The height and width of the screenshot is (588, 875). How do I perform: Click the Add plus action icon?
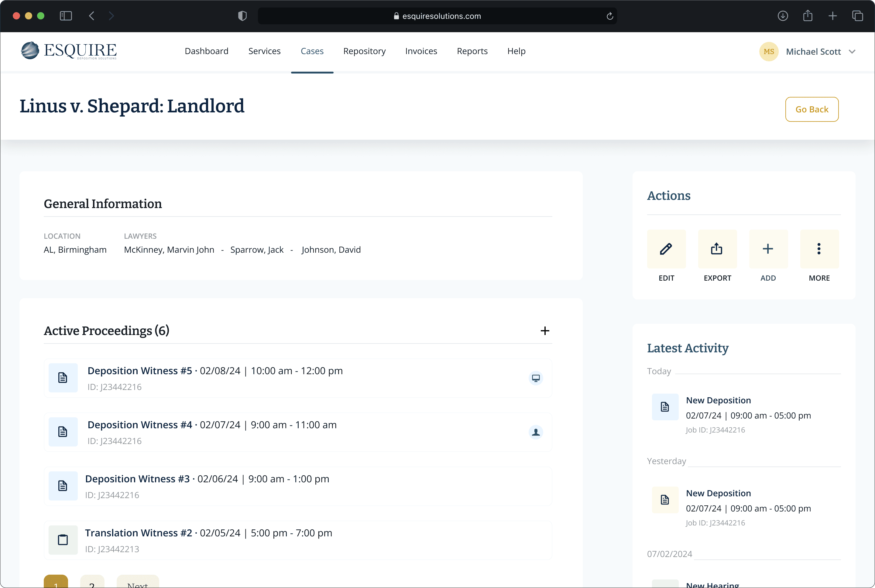[x=768, y=249]
